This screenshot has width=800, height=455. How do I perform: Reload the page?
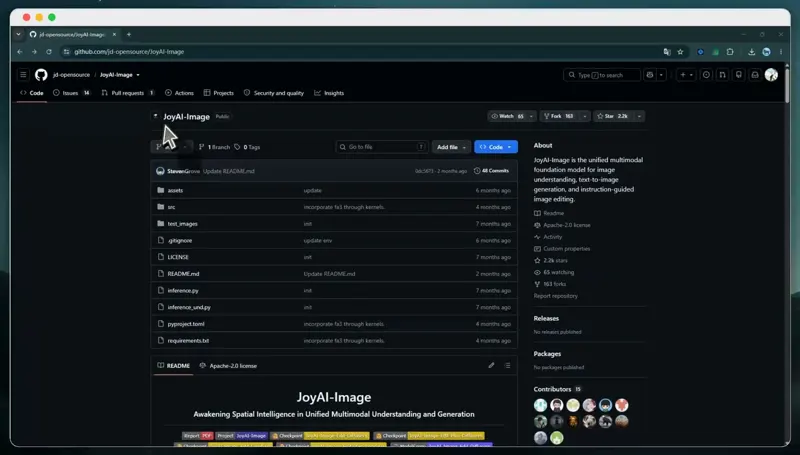(49, 52)
